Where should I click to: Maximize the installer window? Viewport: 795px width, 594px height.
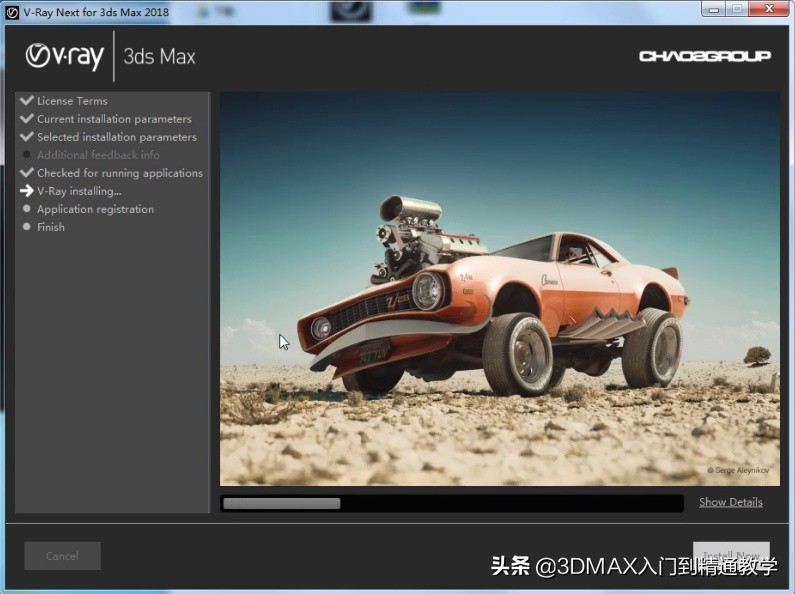[737, 9]
